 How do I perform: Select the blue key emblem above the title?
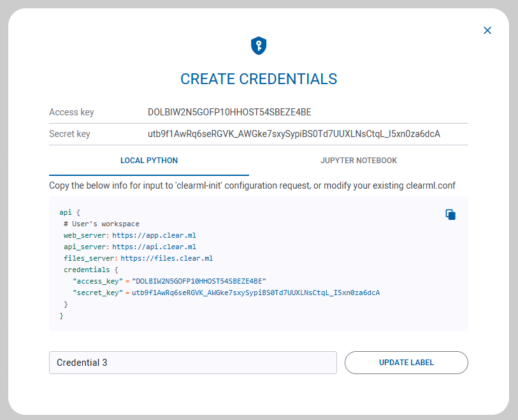[x=259, y=45]
